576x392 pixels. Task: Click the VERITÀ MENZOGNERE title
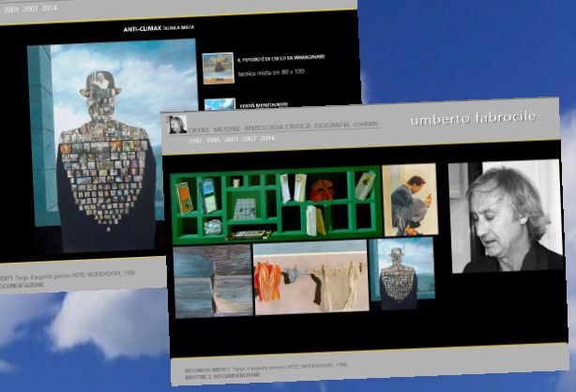[x=264, y=105]
